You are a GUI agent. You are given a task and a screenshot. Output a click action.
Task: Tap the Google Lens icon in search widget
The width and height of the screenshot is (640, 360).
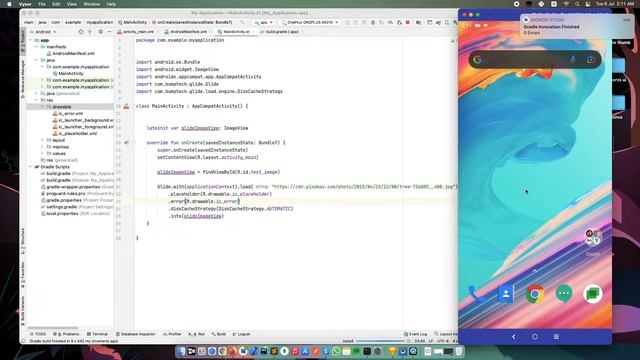(x=591, y=60)
